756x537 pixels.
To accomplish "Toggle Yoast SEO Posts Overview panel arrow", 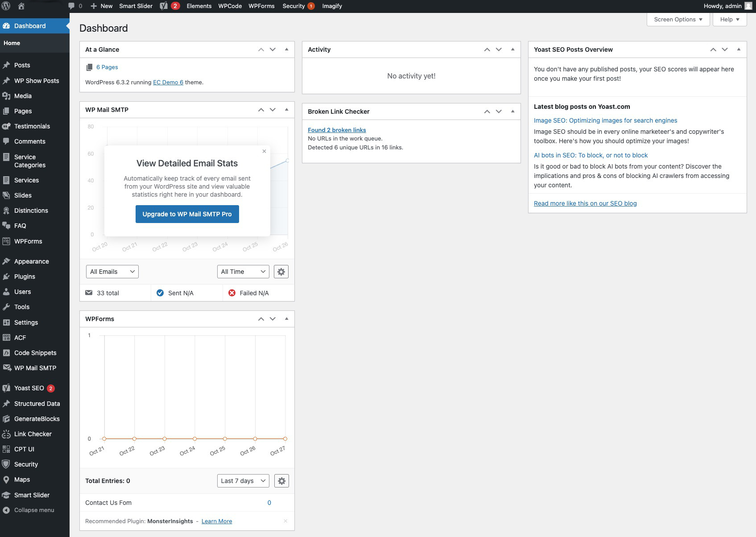I will tap(739, 50).
